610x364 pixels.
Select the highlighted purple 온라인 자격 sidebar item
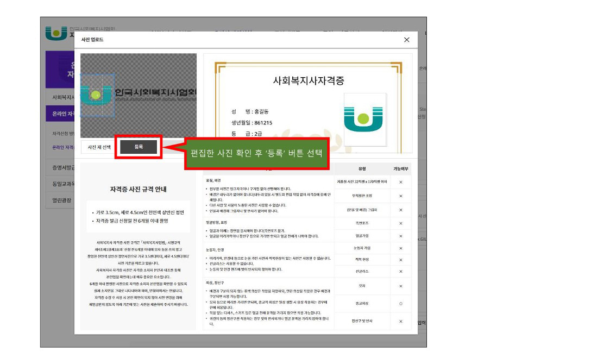click(x=60, y=114)
